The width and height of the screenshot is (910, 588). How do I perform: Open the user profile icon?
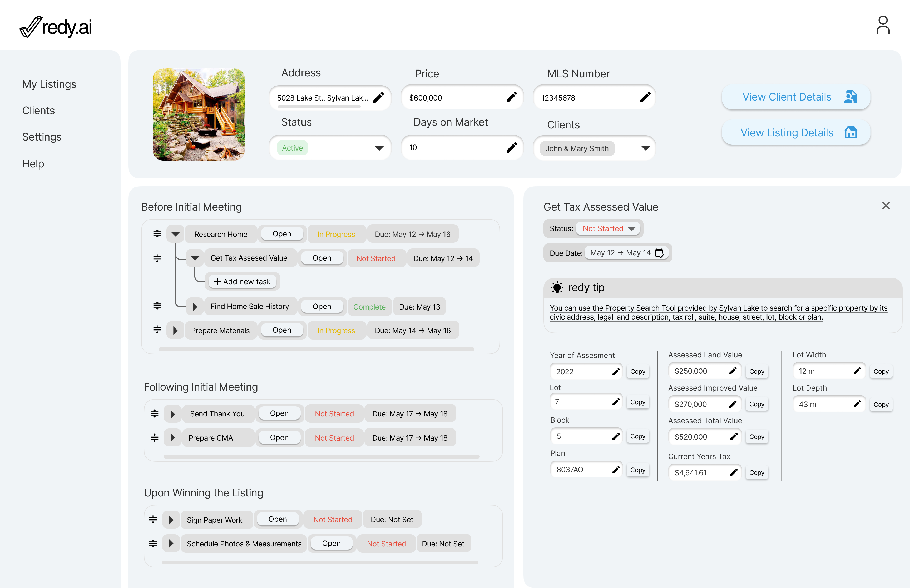pos(883,25)
